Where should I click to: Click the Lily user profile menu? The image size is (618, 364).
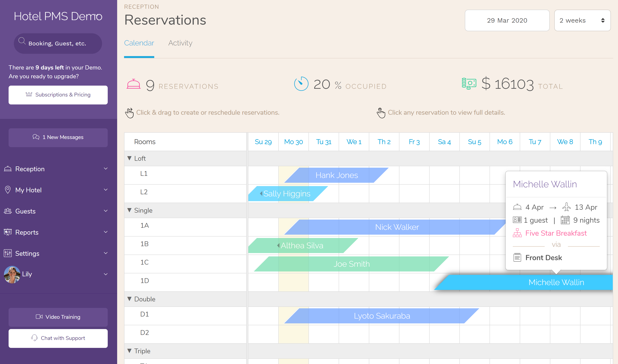[58, 273]
